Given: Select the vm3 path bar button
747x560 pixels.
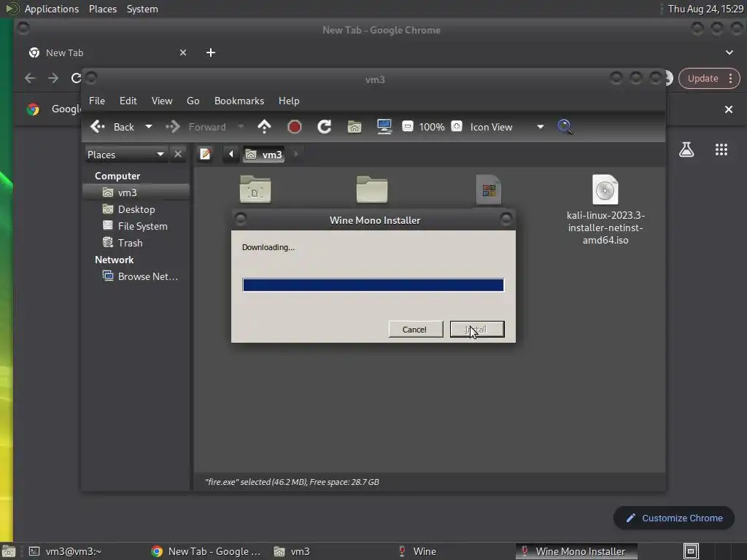Looking at the screenshot, I should click(264, 155).
